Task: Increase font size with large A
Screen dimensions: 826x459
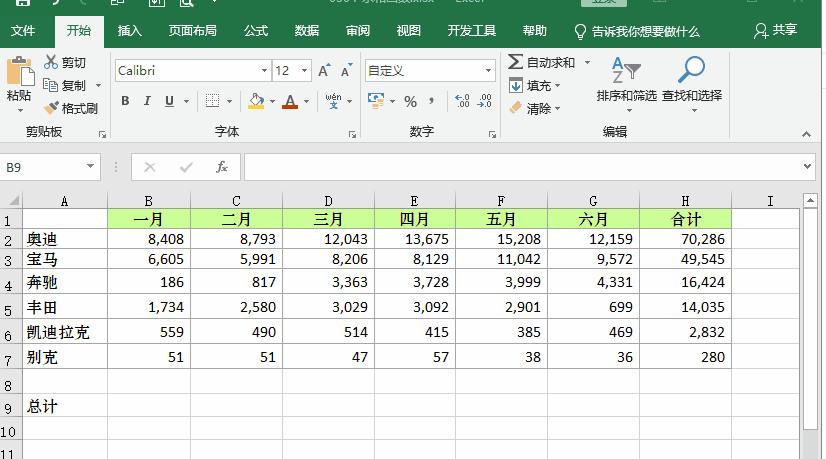Action: point(324,70)
